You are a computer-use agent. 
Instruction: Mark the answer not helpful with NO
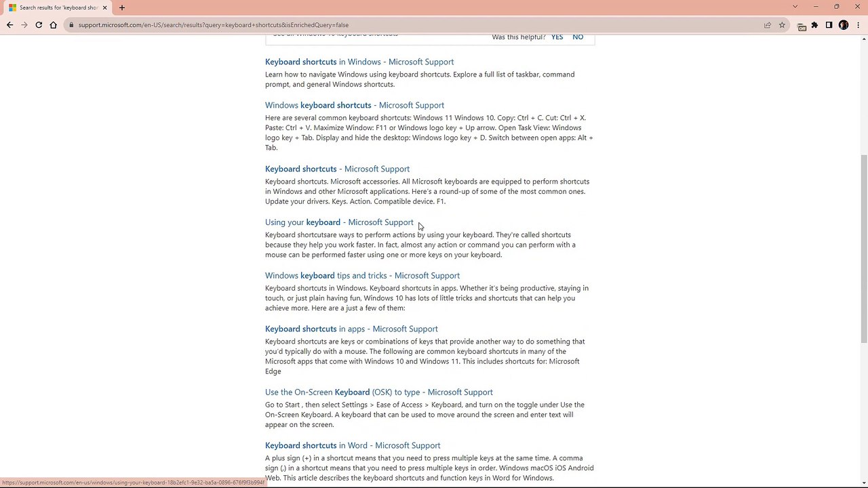(x=578, y=37)
